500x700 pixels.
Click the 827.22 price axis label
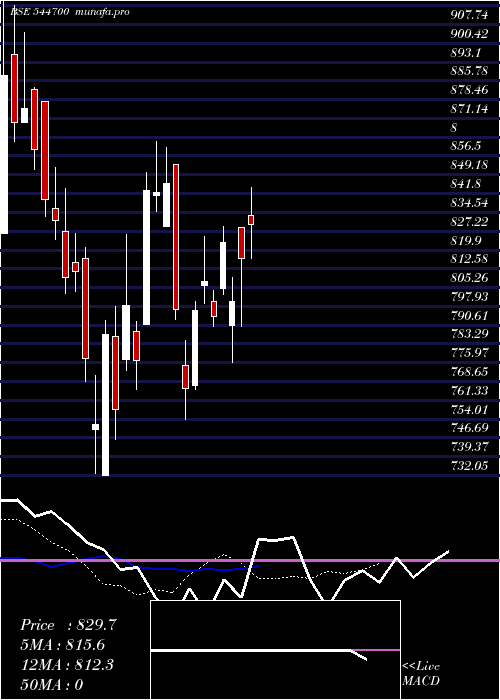469,221
